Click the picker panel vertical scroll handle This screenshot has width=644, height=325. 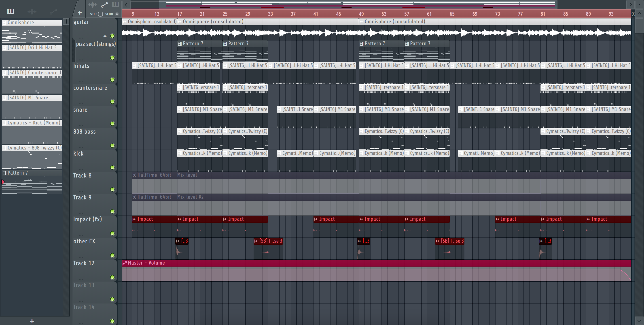pyautogui.click(x=66, y=21)
